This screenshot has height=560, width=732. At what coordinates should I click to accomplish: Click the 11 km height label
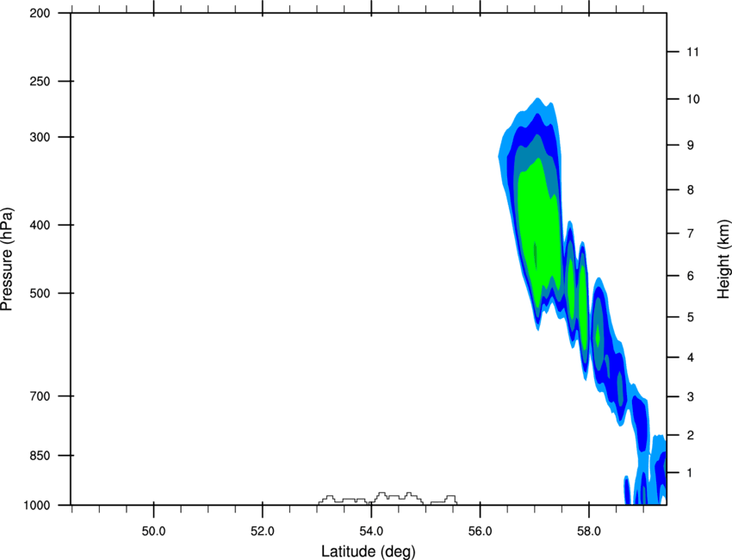click(693, 52)
